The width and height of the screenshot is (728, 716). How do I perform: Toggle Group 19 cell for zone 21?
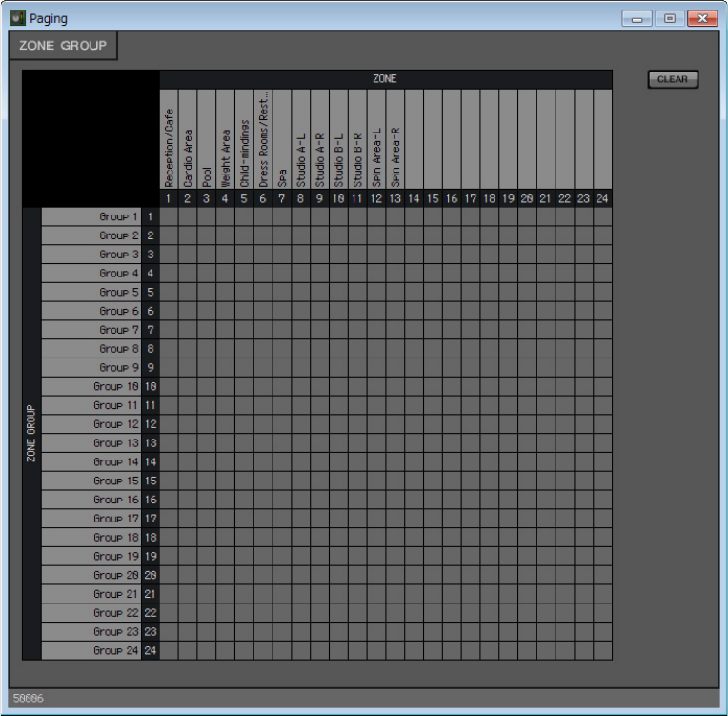pyautogui.click(x=546, y=557)
